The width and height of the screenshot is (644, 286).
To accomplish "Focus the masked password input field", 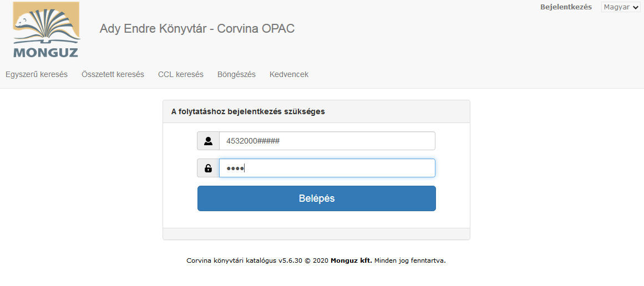I will [x=327, y=168].
